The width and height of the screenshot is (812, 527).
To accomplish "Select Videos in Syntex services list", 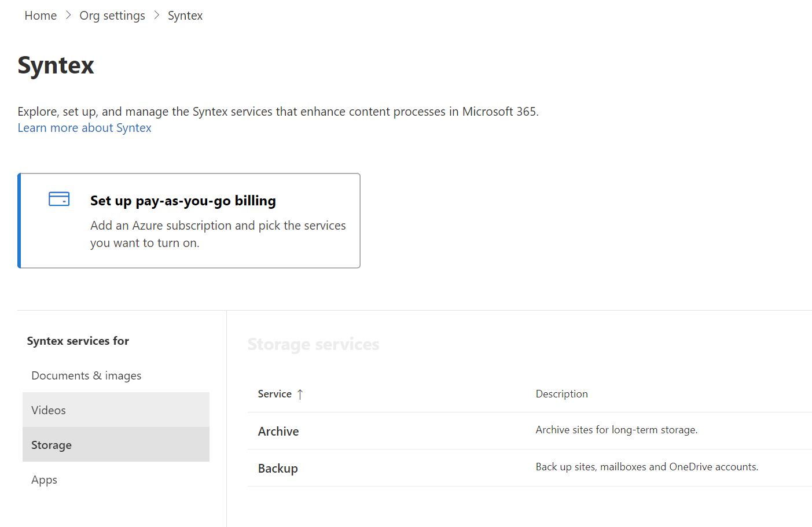I will [x=116, y=410].
